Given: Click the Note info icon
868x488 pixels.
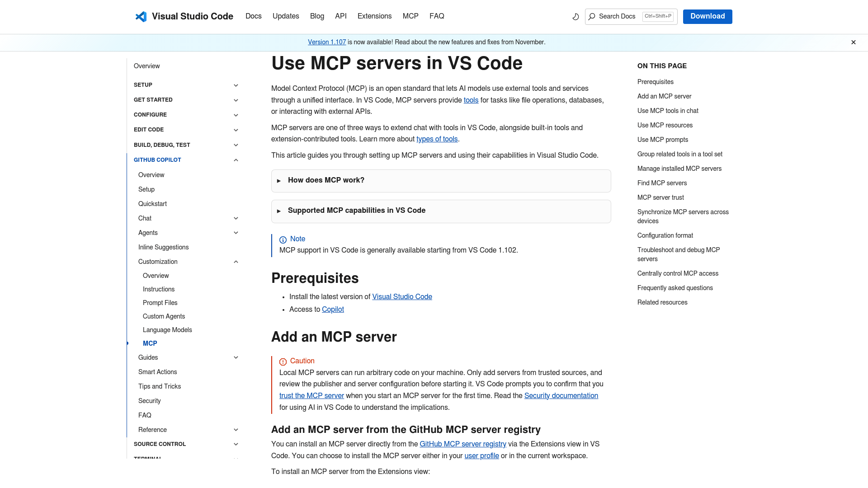Looking at the screenshot, I should tap(283, 240).
